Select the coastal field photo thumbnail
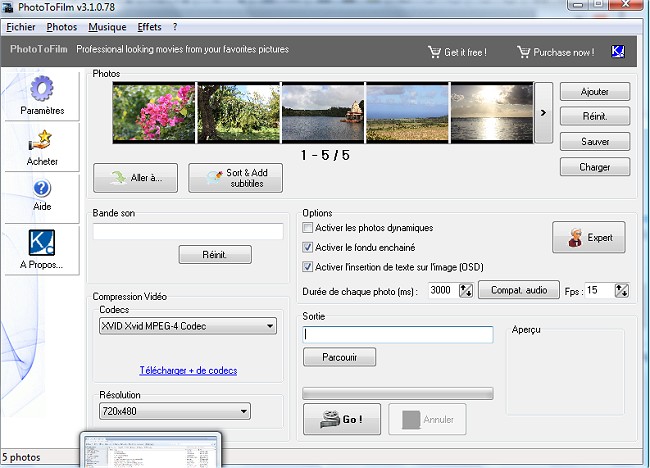The width and height of the screenshot is (650, 468). point(407,113)
